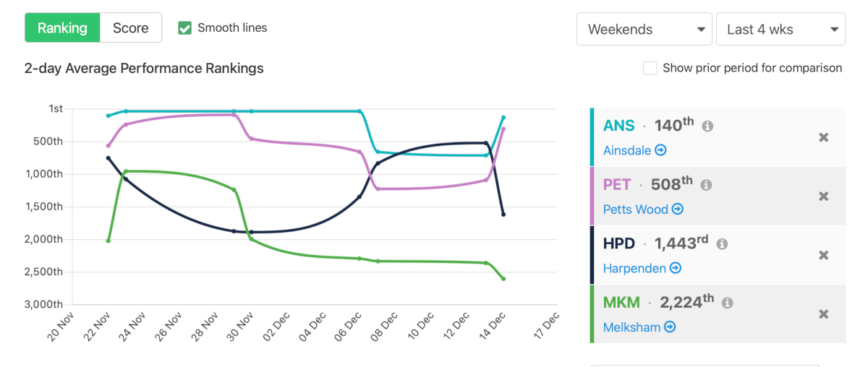Remove Melksham from the comparison list
The image size is (868, 367).
[823, 314]
